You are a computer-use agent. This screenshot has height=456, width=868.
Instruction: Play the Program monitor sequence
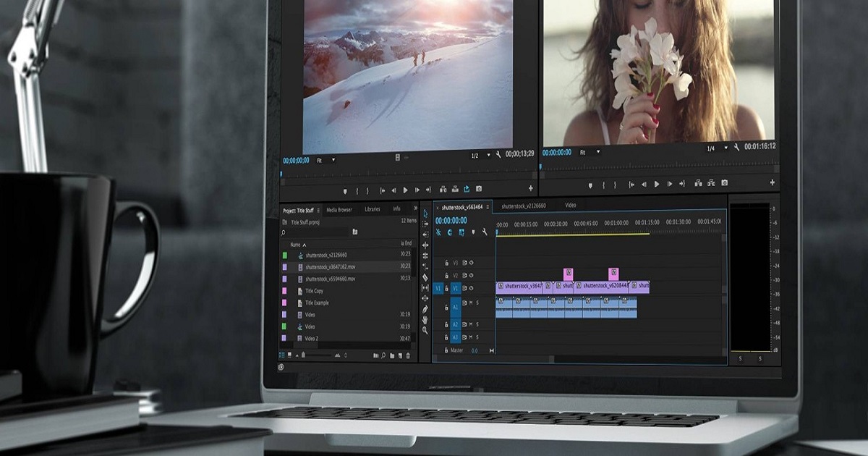(657, 183)
